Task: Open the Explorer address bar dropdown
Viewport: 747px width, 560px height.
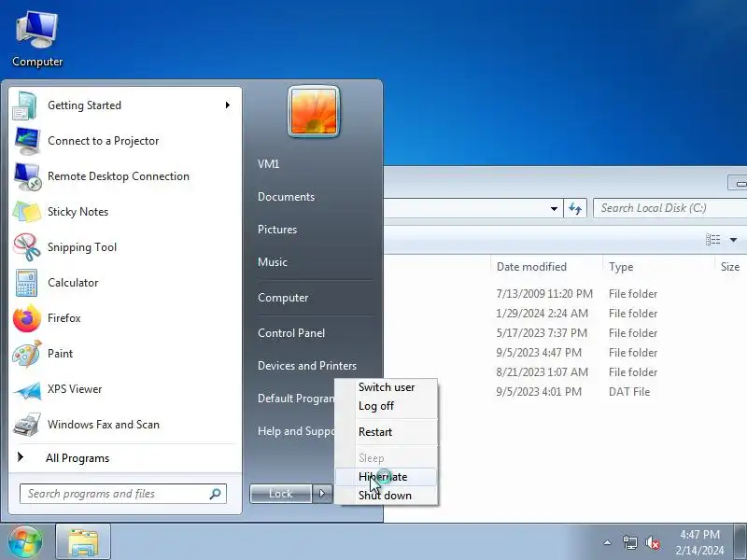Action: click(554, 208)
